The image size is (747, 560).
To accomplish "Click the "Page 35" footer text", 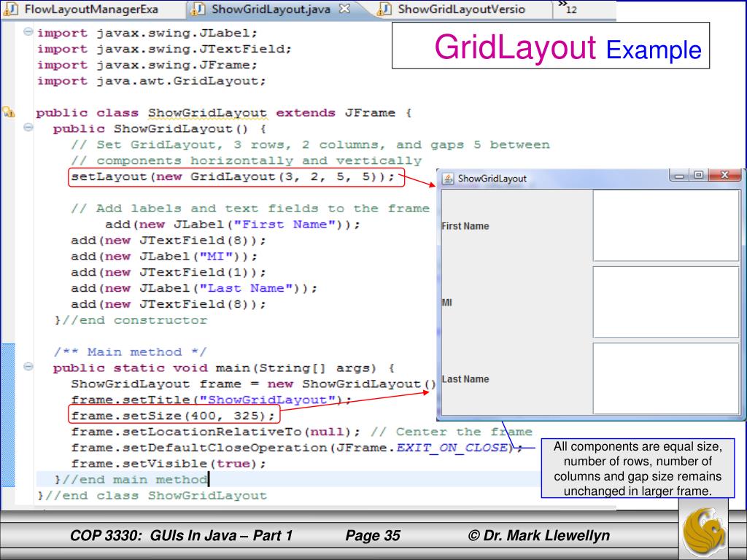I will [x=373, y=536].
